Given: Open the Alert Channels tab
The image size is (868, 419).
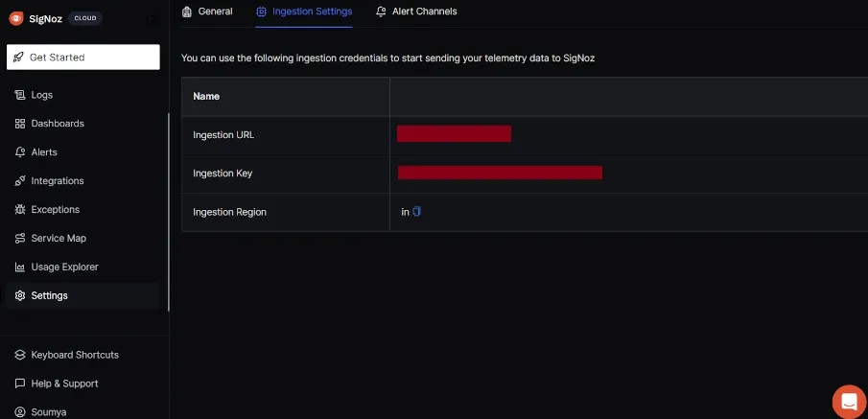Looking at the screenshot, I should tap(416, 12).
